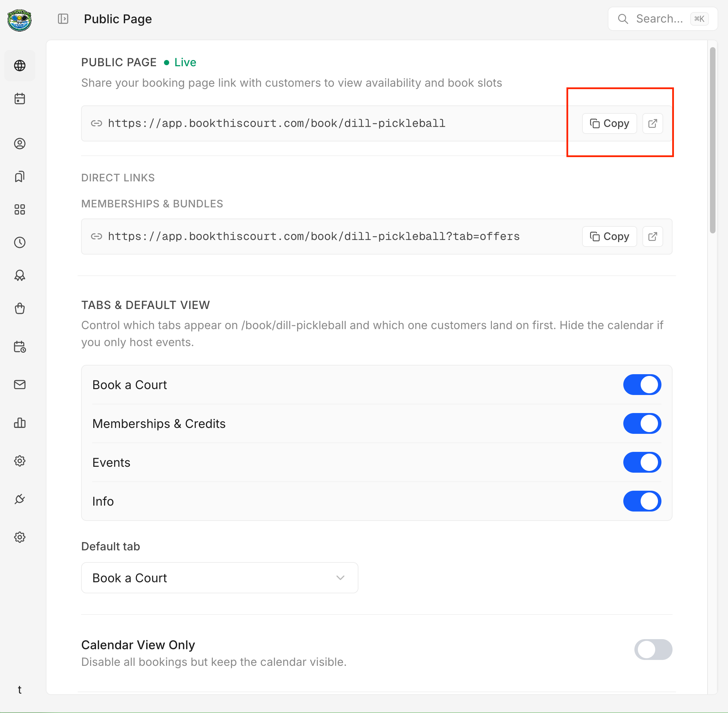
Task: Open the four-squares grid sidebar icon
Action: 20,209
